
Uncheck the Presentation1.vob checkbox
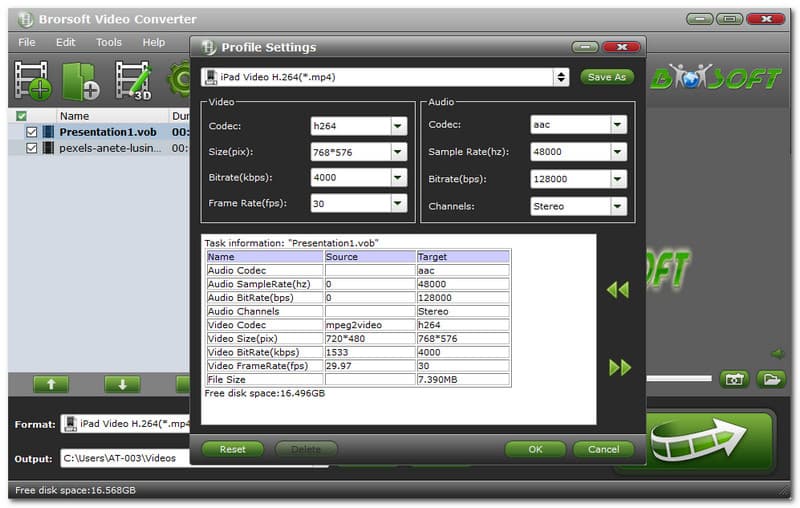click(32, 131)
